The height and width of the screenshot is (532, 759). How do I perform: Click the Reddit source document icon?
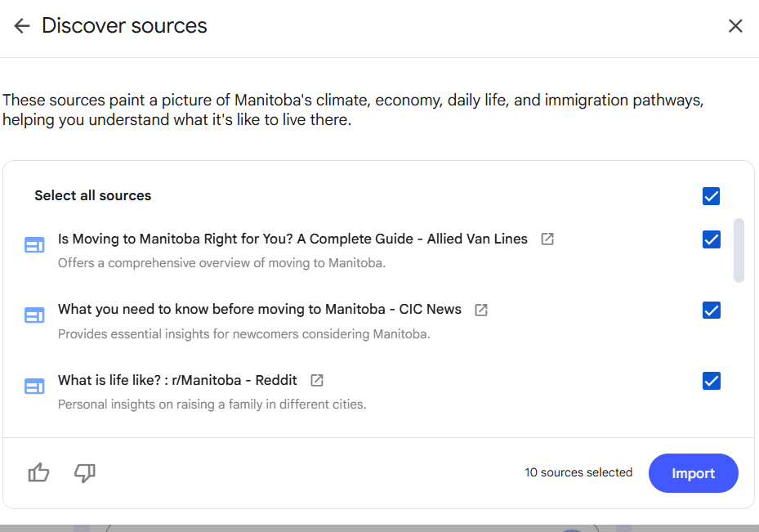pos(34,387)
